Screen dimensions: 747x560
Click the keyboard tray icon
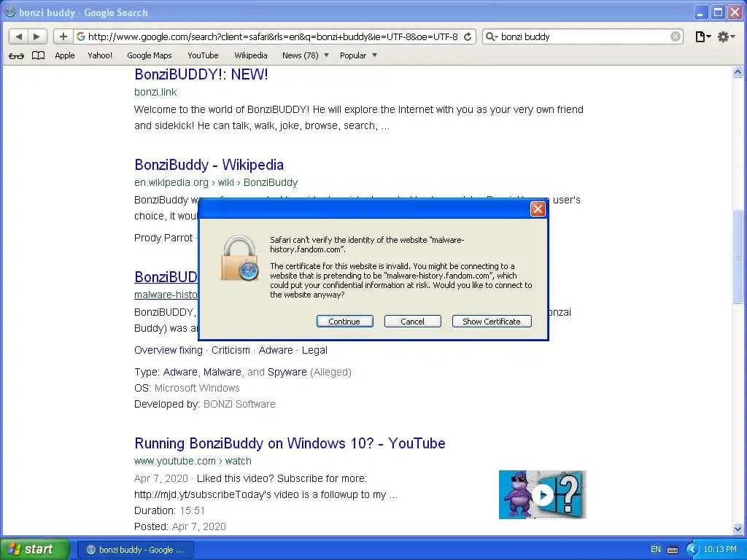(x=672, y=550)
